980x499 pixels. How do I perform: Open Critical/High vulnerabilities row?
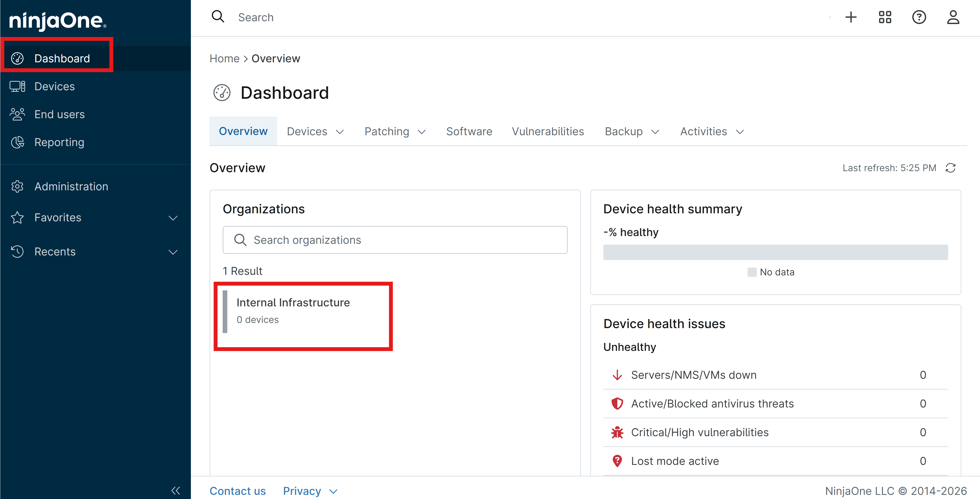(x=775, y=432)
